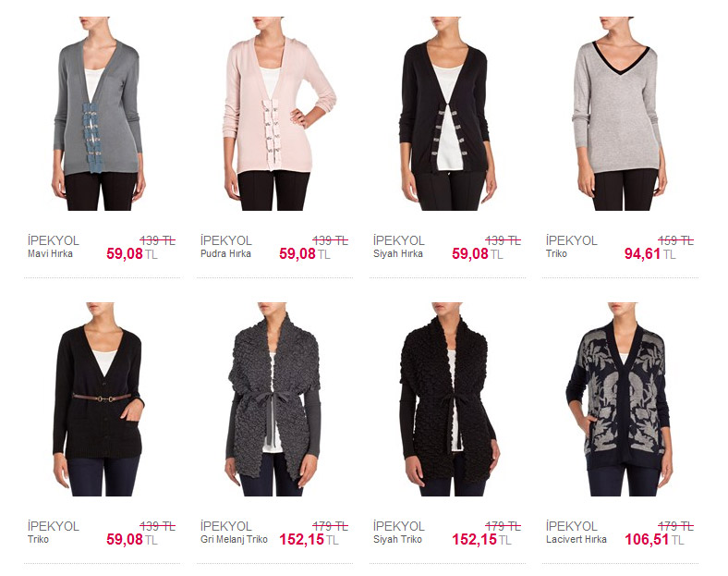Screen dimensions: 728x576
Task: Click the Lacivert Hırka product name
Action: [576, 539]
